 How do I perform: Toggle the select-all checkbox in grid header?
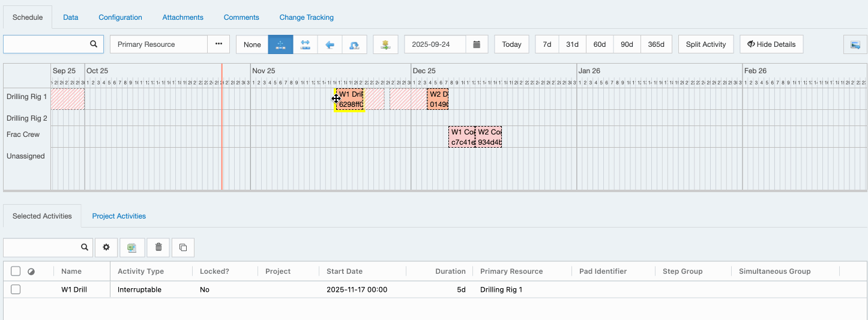(x=16, y=271)
